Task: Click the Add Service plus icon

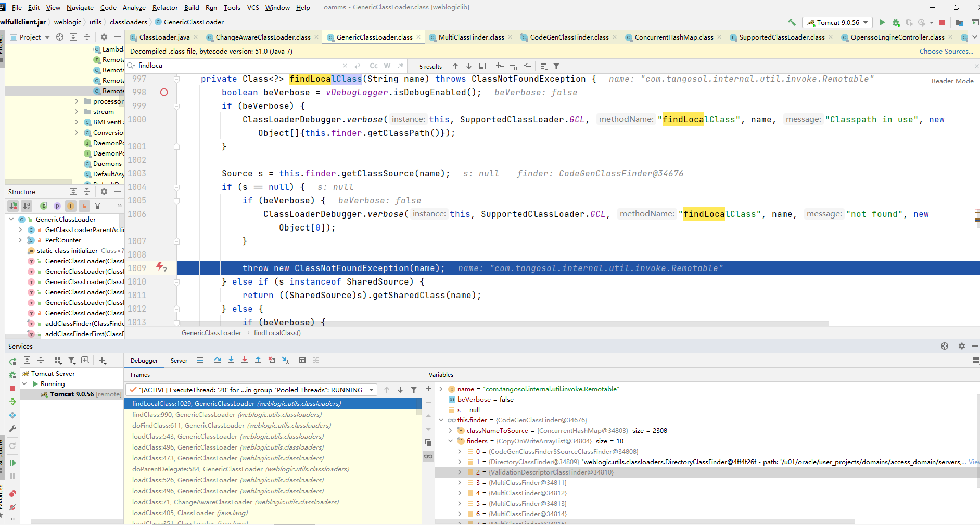Action: (x=103, y=360)
